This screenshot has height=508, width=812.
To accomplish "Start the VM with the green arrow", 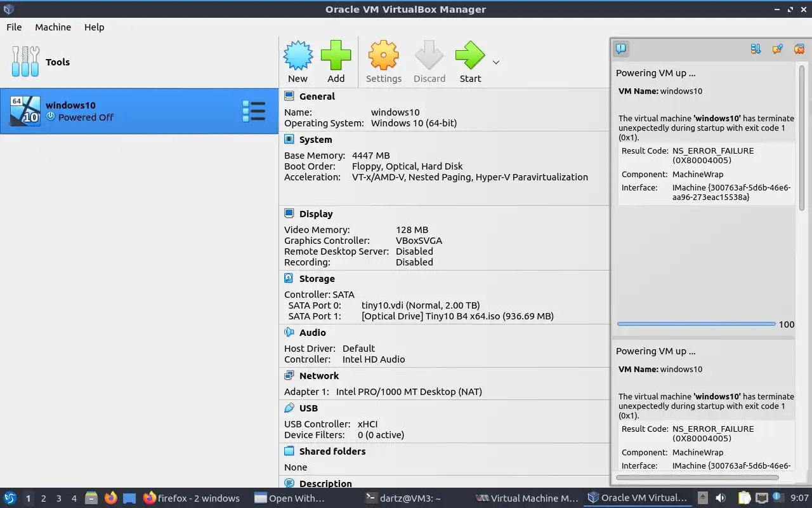I will (470, 56).
